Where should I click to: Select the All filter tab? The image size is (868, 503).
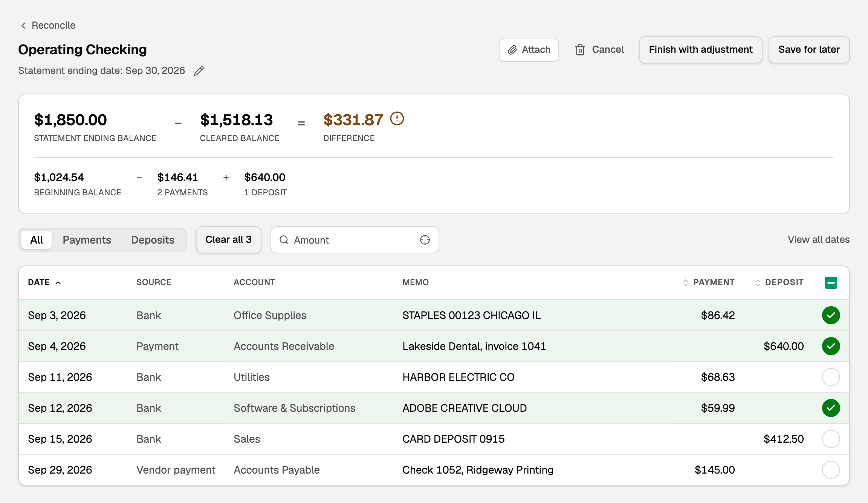pos(37,240)
